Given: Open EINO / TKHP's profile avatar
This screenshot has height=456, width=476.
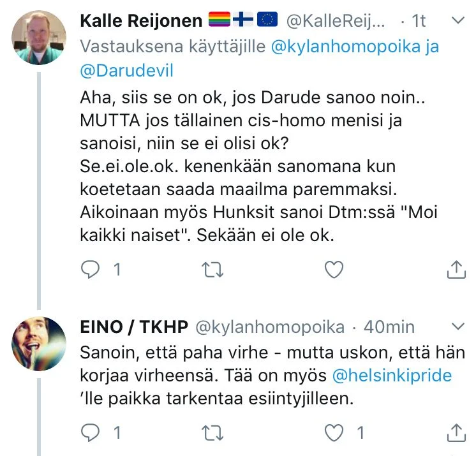Looking at the screenshot, I should point(39,342).
